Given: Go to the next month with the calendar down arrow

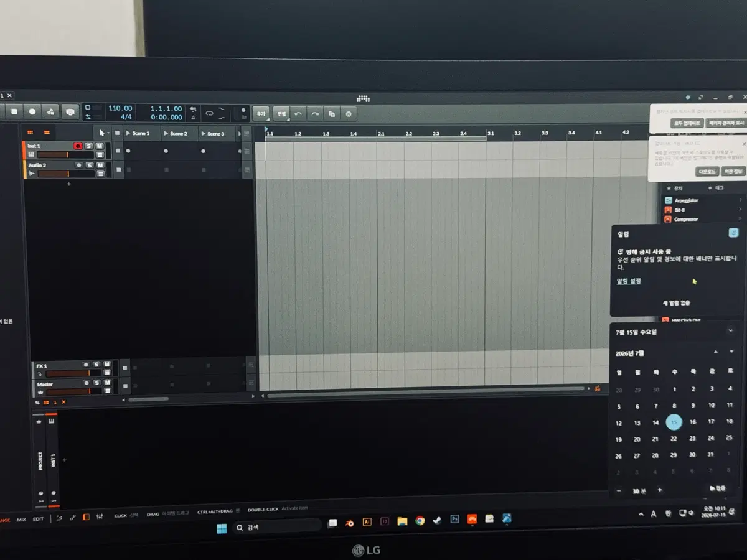Looking at the screenshot, I should point(733,352).
